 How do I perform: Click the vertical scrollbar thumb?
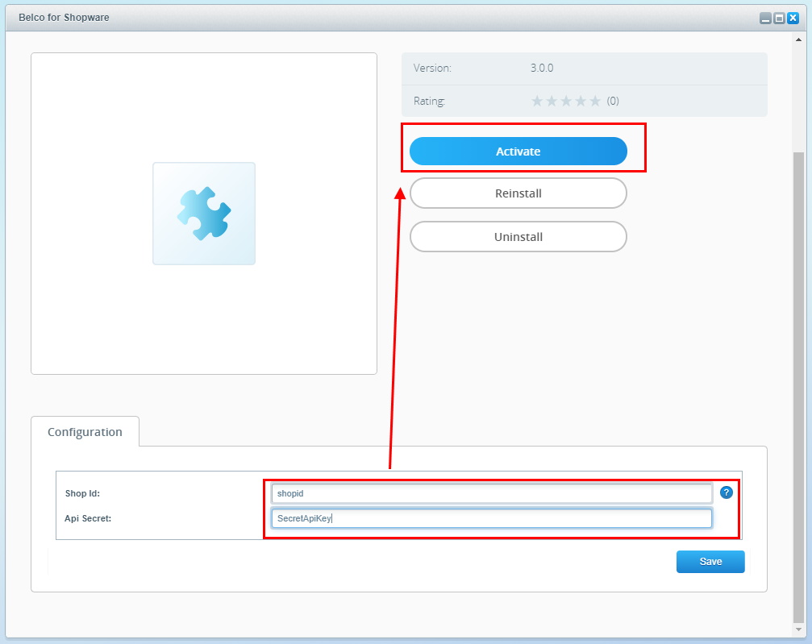pyautogui.click(x=798, y=387)
